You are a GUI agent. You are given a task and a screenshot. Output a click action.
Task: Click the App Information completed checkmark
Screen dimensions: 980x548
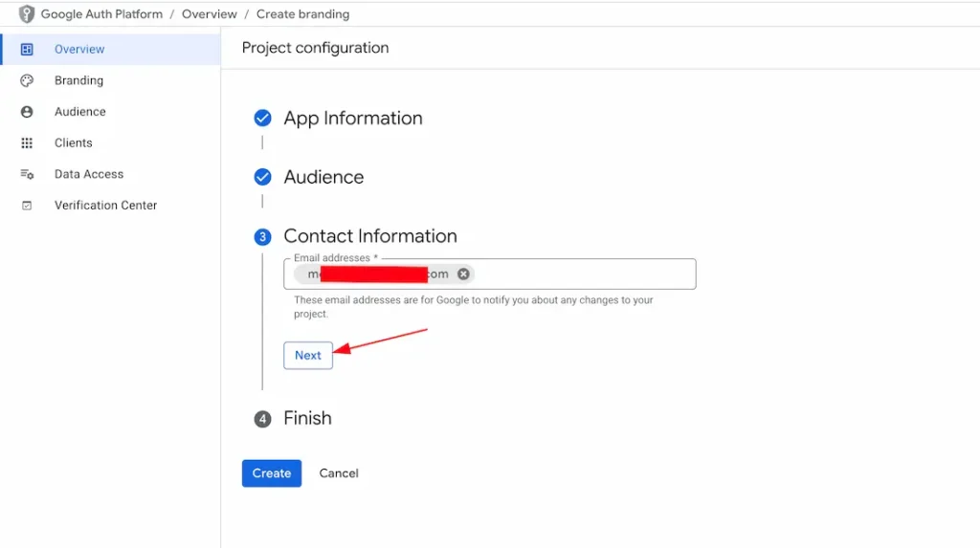[x=262, y=119]
